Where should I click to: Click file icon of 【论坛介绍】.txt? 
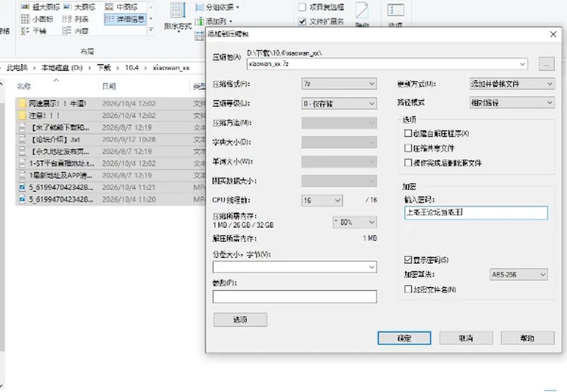[x=22, y=139]
